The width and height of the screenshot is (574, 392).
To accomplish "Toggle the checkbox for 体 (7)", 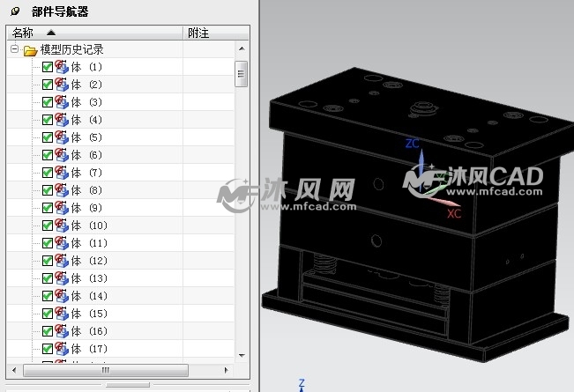I will pyautogui.click(x=48, y=173).
